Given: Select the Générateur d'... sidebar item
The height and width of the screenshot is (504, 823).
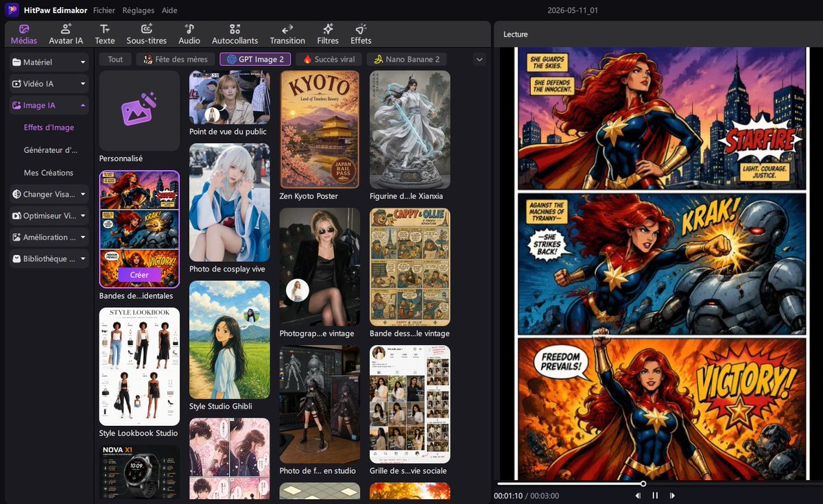Looking at the screenshot, I should 51,150.
